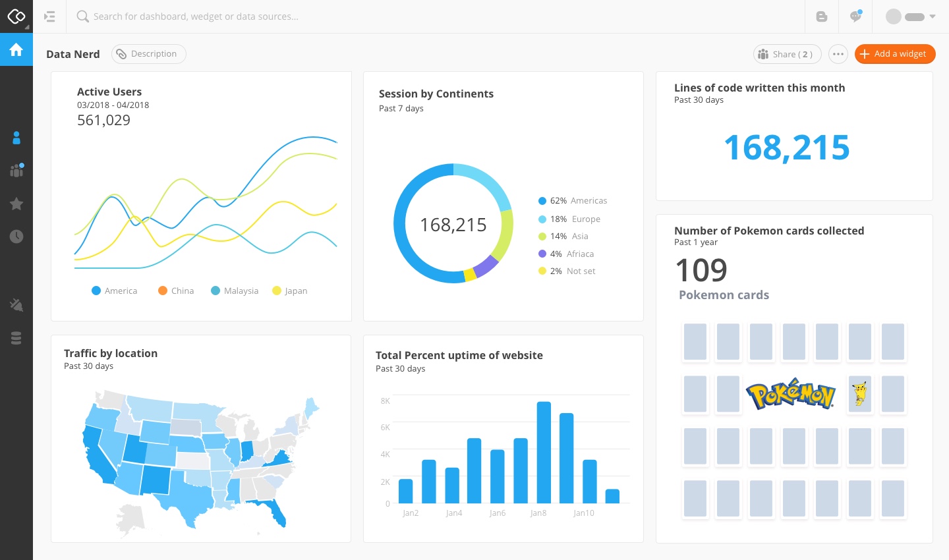Viewport: 949px width, 560px height.
Task: Expand the account dropdown at top right
Action: tap(931, 16)
